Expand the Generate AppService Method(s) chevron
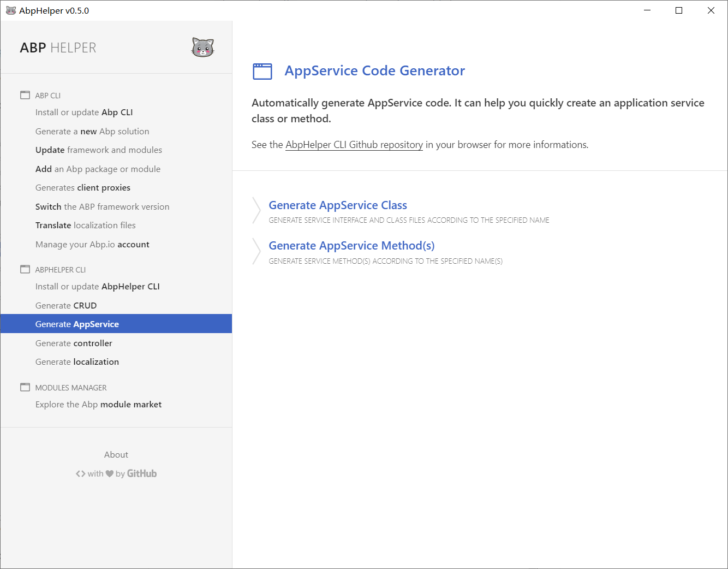 click(256, 251)
